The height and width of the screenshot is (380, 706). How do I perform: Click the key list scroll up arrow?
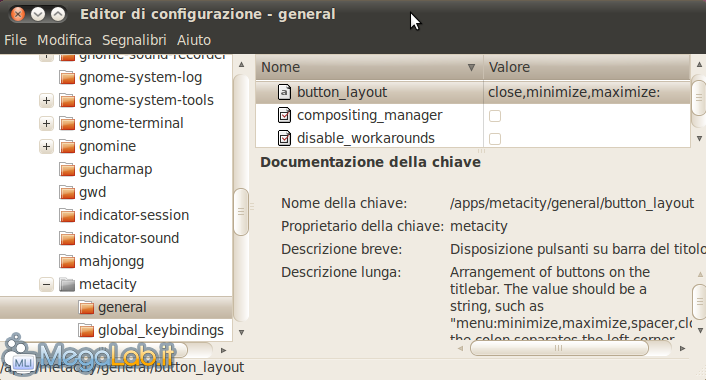pyautogui.click(x=699, y=65)
